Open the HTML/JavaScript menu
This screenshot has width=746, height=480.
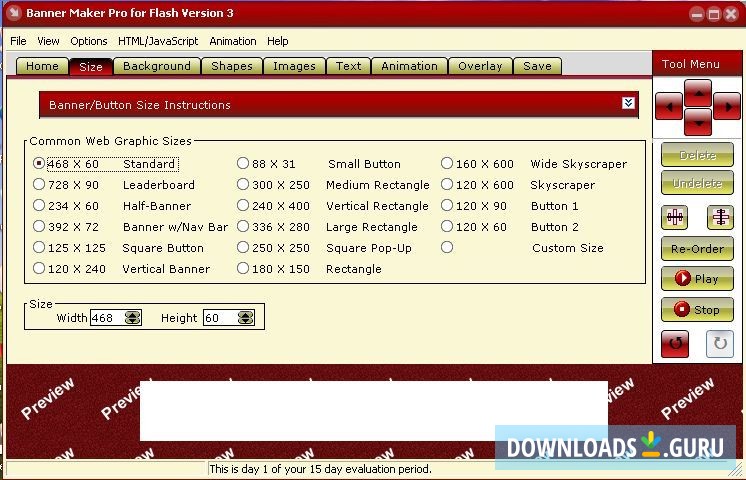[x=158, y=41]
